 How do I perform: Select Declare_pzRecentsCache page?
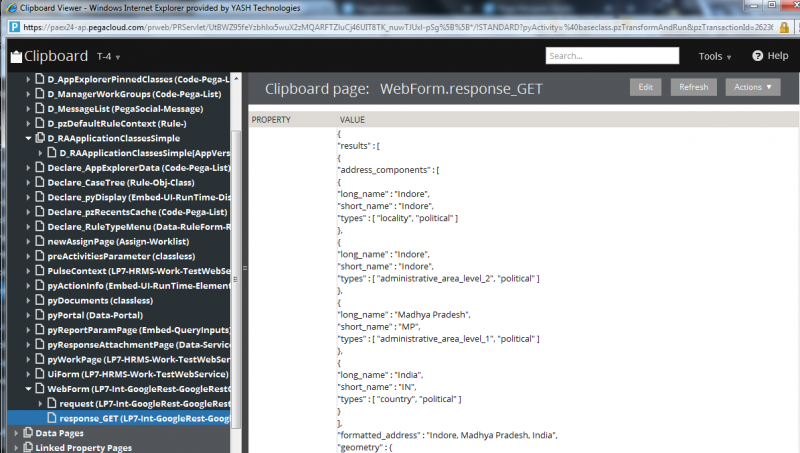[x=137, y=212]
